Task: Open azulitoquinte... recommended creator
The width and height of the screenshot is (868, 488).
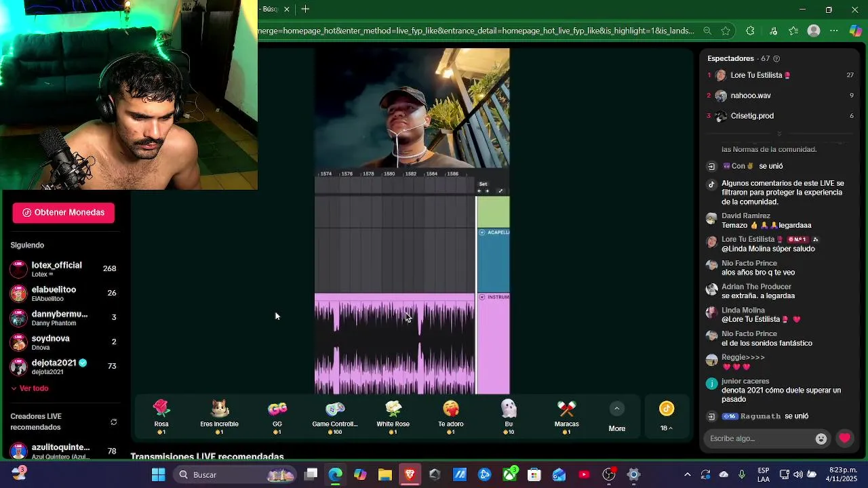Action: tap(64, 451)
